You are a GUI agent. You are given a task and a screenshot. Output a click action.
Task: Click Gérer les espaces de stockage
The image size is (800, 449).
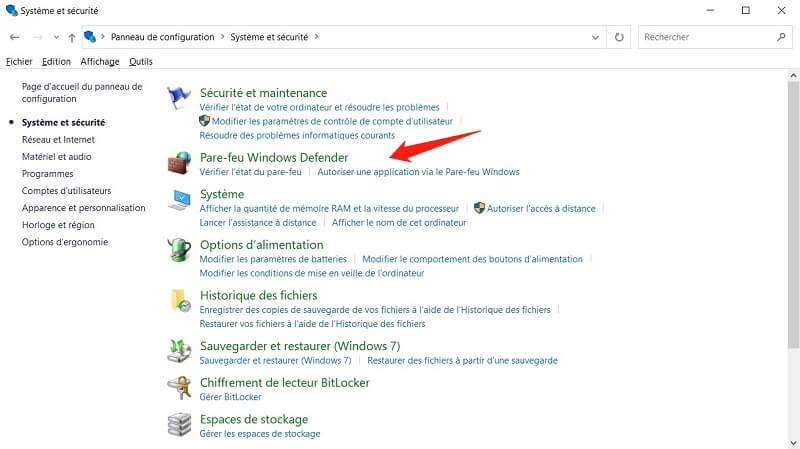(x=260, y=434)
